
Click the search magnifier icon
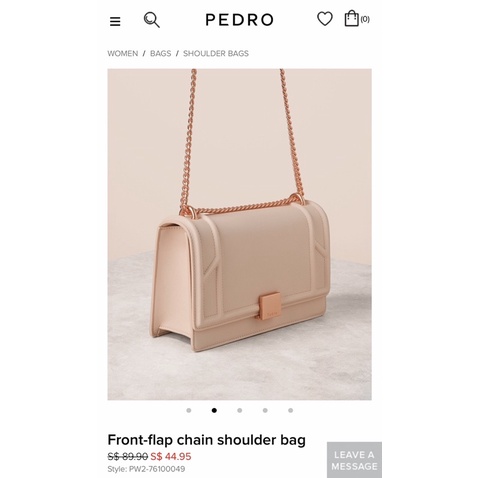(x=152, y=20)
